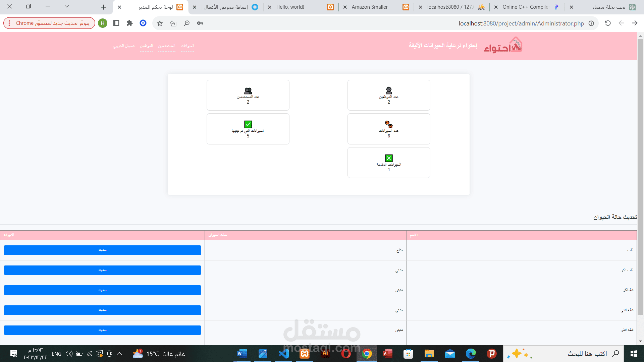Open the الموظفين navigation link
The height and width of the screenshot is (362, 644).
[146, 46]
